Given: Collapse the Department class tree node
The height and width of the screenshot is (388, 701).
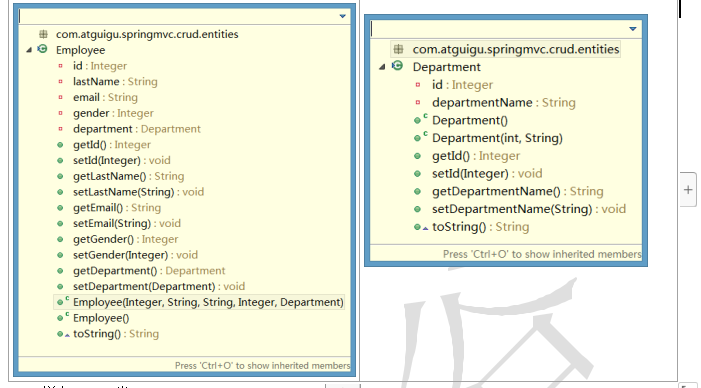Looking at the screenshot, I should coord(382,67).
